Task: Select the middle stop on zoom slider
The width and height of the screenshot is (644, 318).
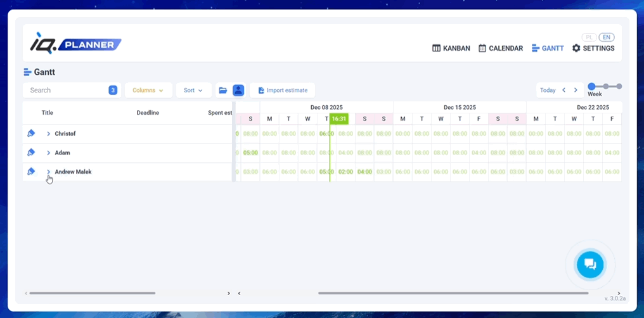Action: [x=606, y=86]
